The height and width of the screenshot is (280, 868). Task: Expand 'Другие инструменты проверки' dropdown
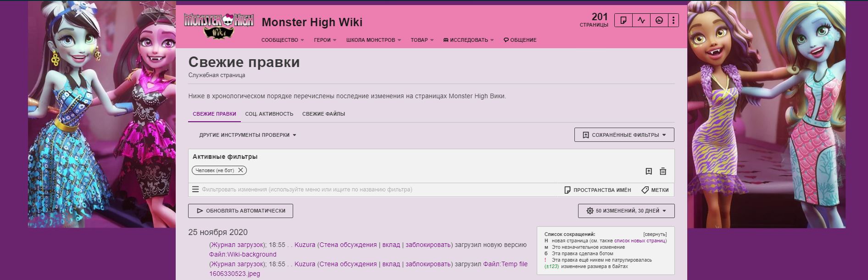pyautogui.click(x=248, y=135)
